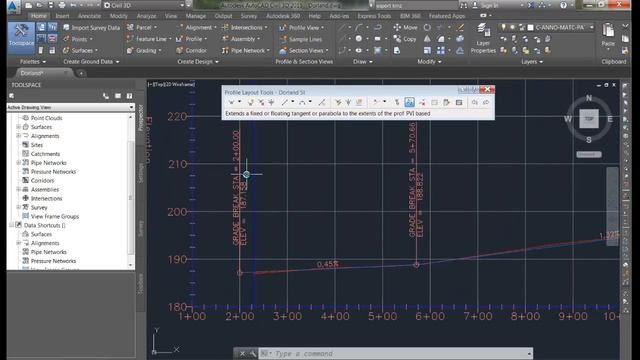
Task: Click the Insert PVI icon in Profile Layout Tools
Action: 251,102
